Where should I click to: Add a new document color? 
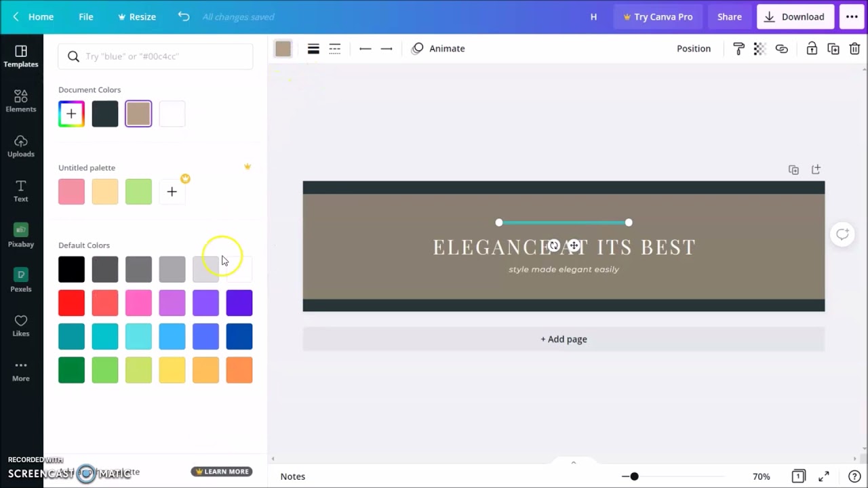[71, 114]
